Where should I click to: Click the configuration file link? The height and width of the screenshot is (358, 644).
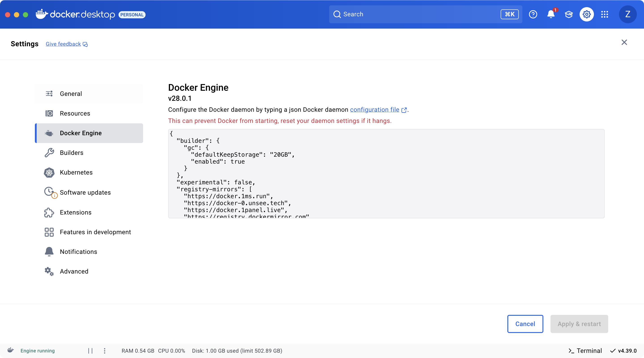(x=375, y=110)
